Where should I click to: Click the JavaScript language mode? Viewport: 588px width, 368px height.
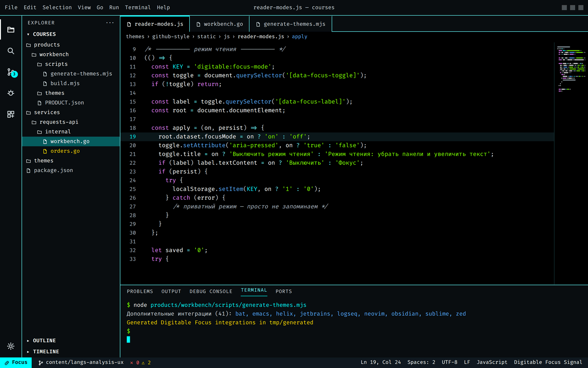tap(492, 362)
